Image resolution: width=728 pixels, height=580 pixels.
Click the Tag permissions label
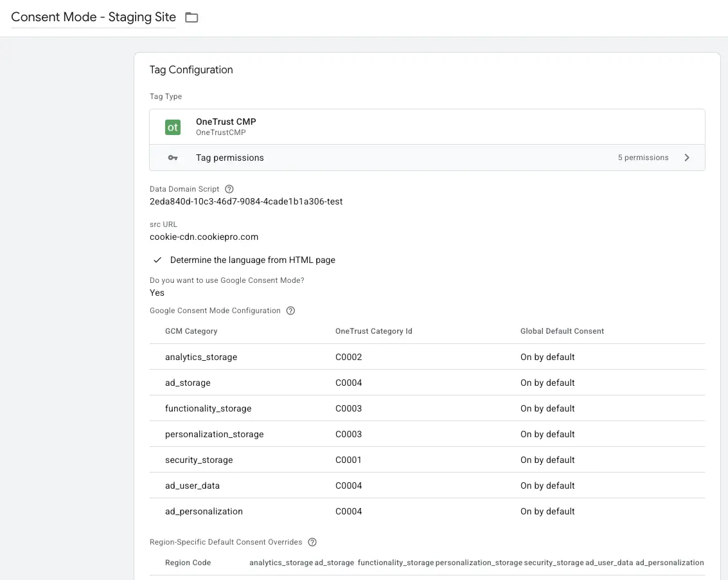coord(230,158)
